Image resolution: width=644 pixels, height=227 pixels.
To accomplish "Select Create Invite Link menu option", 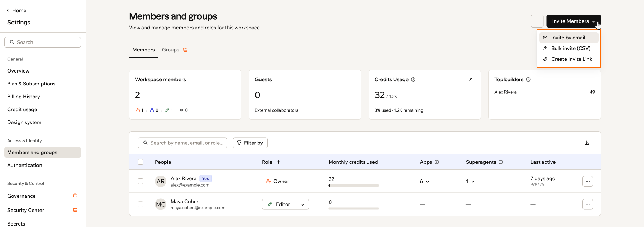I will [x=569, y=59].
